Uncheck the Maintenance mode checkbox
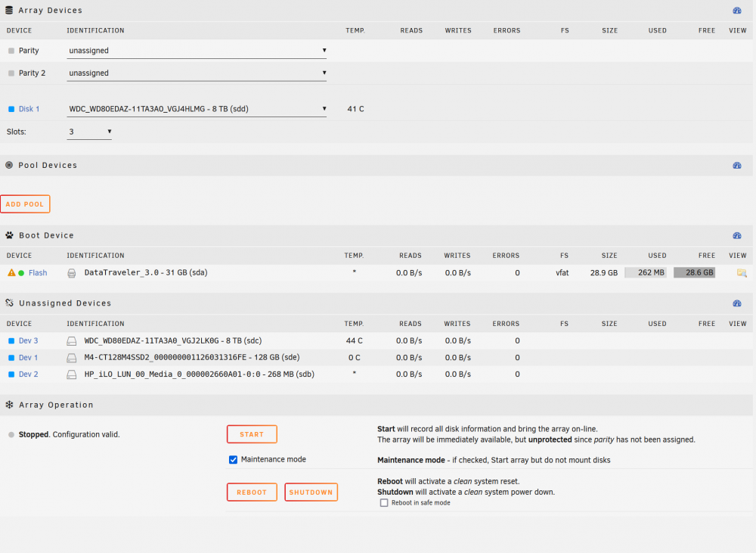Screen dimensions: 756x553 [233, 459]
